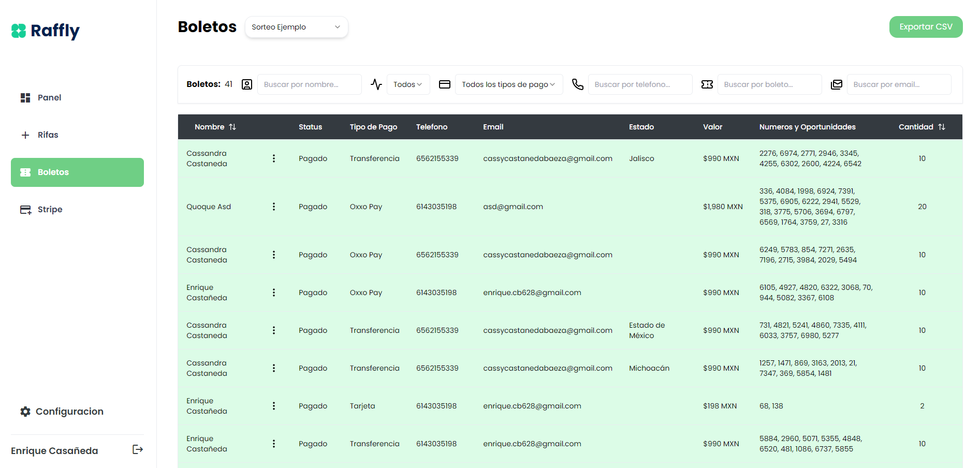Open Configuracion settings
Image resolution: width=980 pixels, height=468 pixels.
[69, 412]
